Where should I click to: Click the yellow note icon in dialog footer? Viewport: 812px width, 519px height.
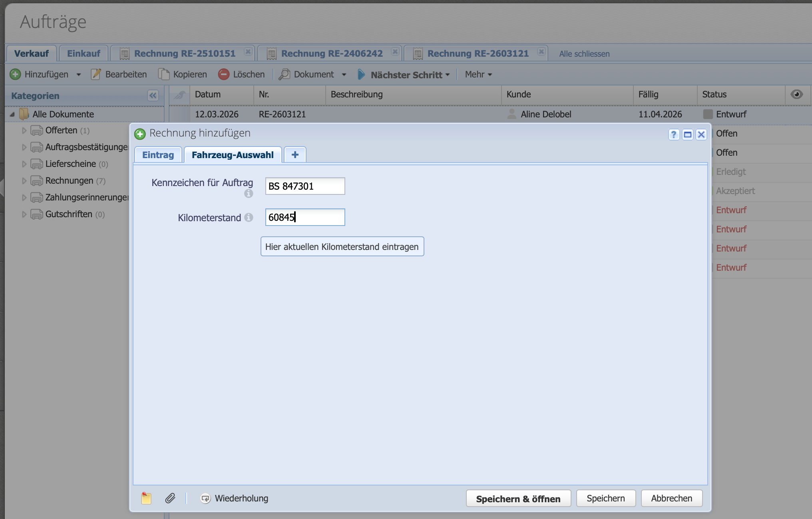point(146,498)
